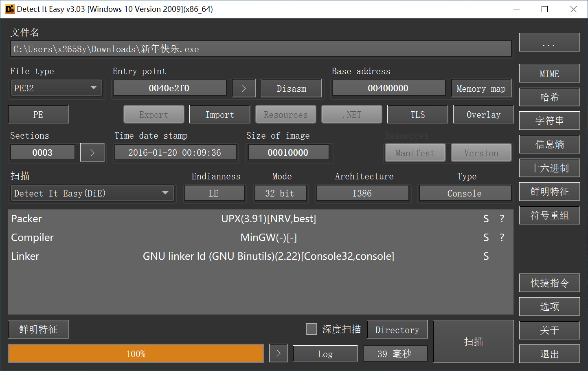
Task: Click the Version button
Action: [x=481, y=152]
